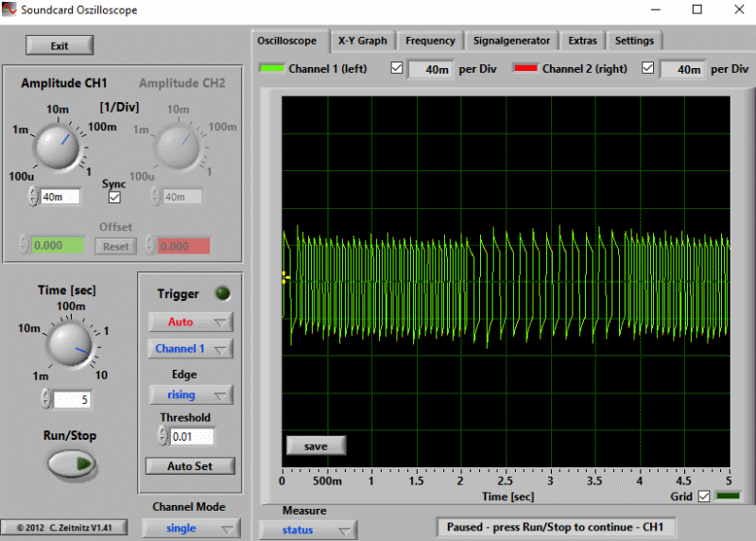Image resolution: width=756 pixels, height=541 pixels.
Task: Toggle the Grid checkbox
Action: (704, 497)
